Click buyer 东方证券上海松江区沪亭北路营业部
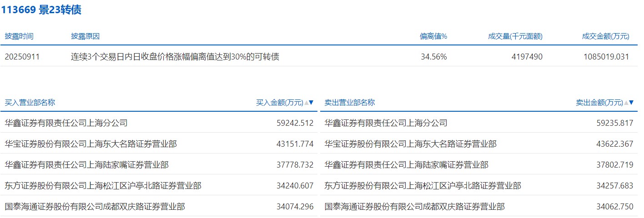Screen dimensions: 644x218 pyautogui.click(x=103, y=185)
